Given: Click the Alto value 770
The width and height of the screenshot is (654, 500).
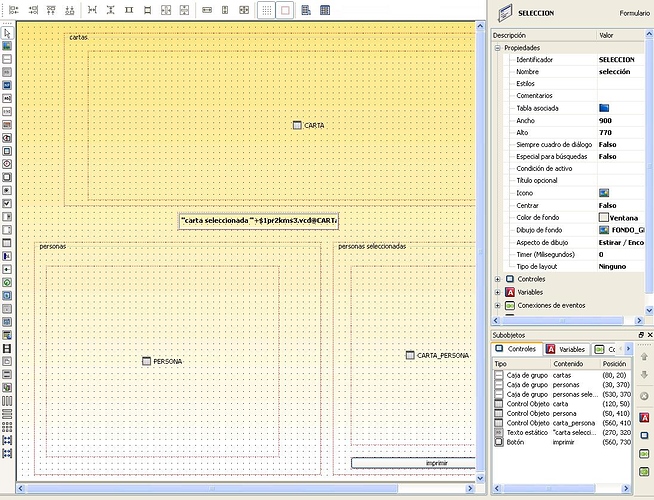Looking at the screenshot, I should tap(605, 133).
